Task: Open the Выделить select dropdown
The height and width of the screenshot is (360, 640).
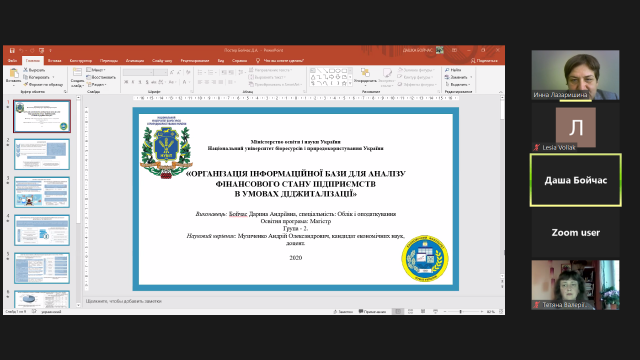Action: pyautogui.click(x=458, y=84)
